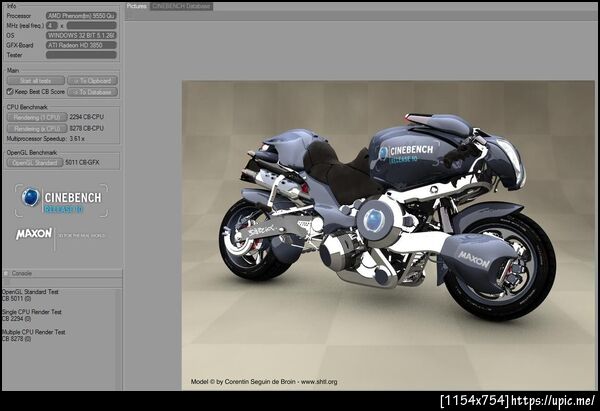This screenshot has width=600, height=411.
Task: Click the CB 5011 (0) console entry
Action: point(17,298)
